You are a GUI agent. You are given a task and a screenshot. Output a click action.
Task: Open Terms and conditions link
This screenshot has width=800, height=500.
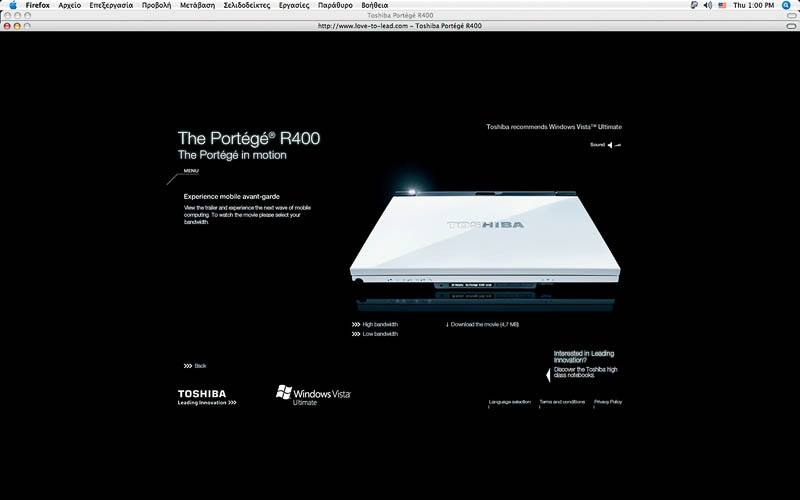[562, 402]
